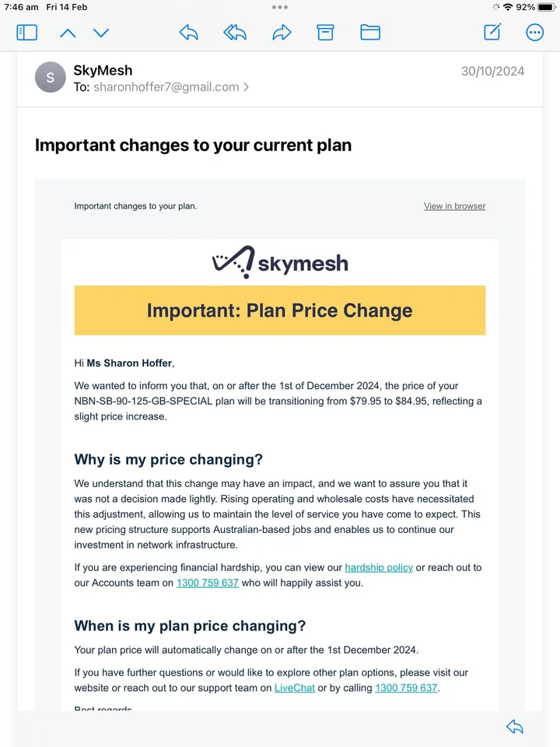Move message to a folder

pyautogui.click(x=370, y=32)
